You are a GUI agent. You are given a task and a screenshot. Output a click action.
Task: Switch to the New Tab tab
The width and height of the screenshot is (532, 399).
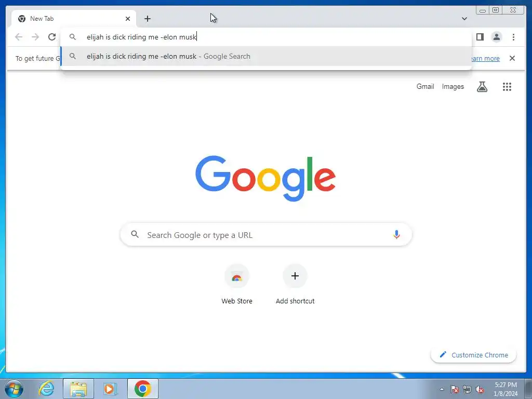(x=74, y=19)
